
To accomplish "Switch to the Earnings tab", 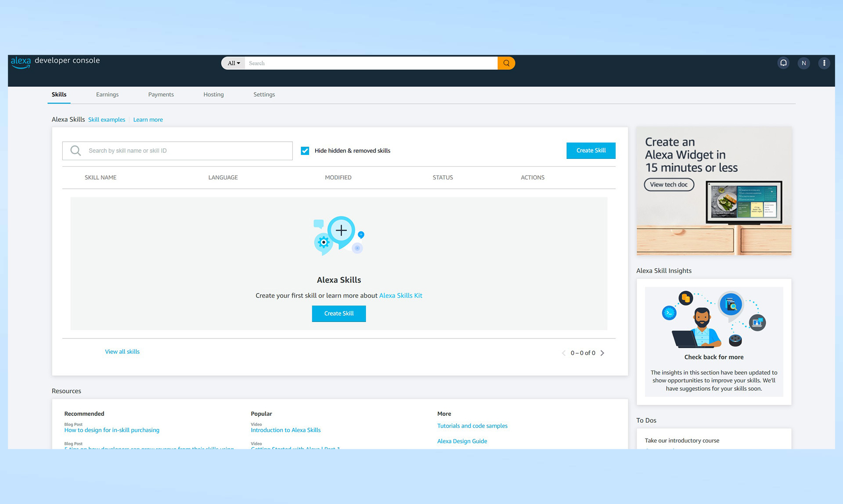I will point(107,94).
